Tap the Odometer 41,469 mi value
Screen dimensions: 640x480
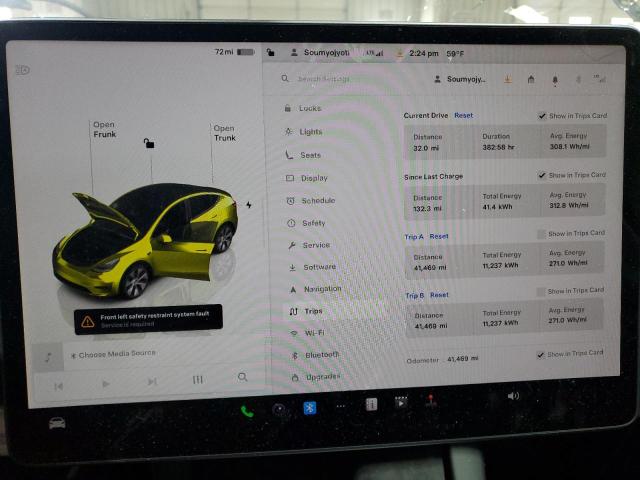coord(462,359)
